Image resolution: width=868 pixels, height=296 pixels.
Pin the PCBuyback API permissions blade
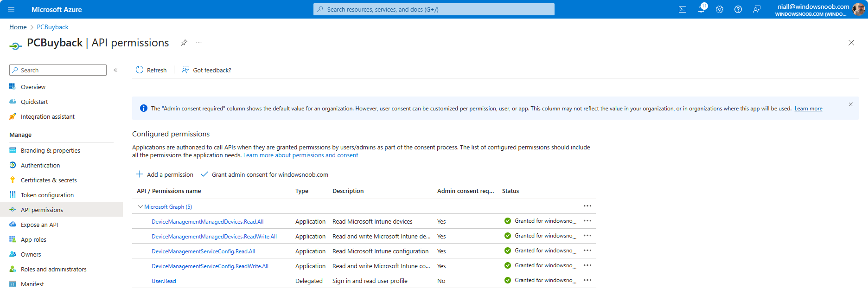[x=184, y=43]
